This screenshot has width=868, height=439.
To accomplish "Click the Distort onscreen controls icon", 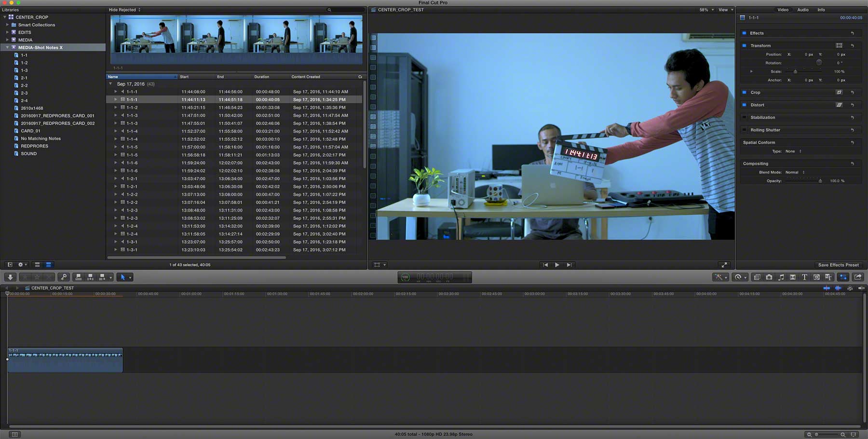I will [x=839, y=105].
